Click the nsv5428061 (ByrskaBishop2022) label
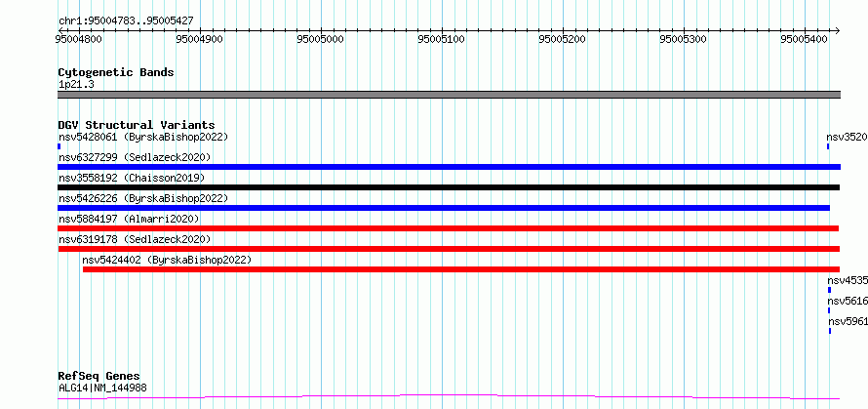The image size is (868, 409). point(143,137)
